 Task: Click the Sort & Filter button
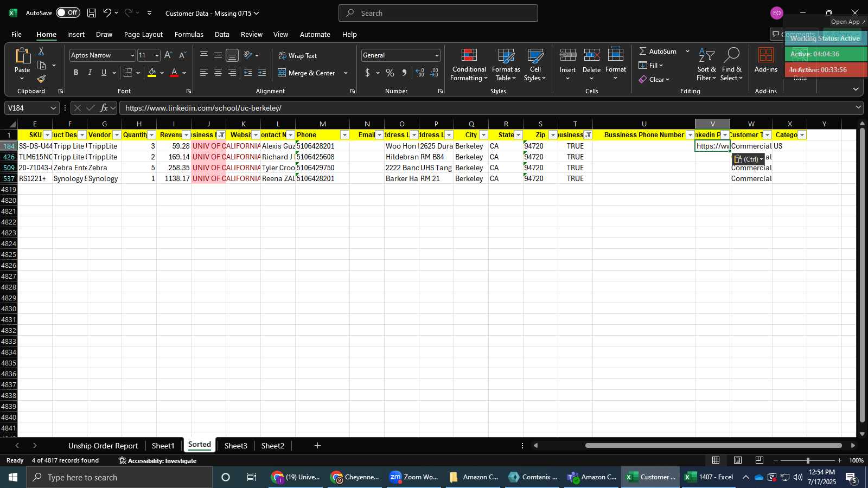(706, 65)
